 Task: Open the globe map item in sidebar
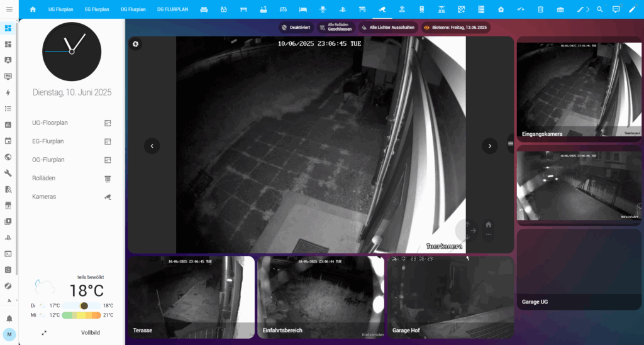pos(8,157)
